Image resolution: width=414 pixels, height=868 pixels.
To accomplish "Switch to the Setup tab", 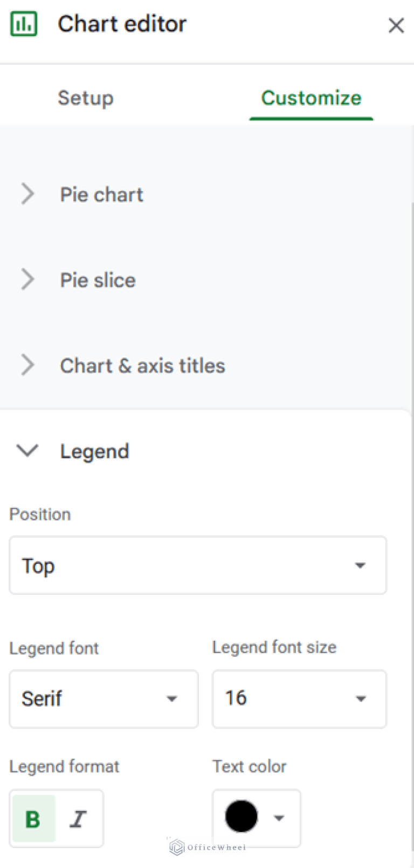I will coord(85,98).
